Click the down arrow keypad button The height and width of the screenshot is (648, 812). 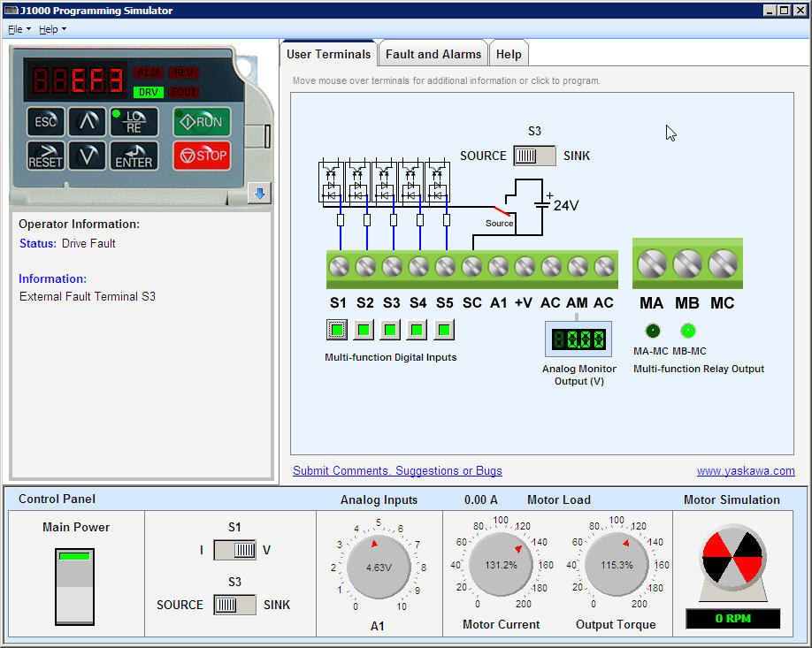[x=87, y=156]
